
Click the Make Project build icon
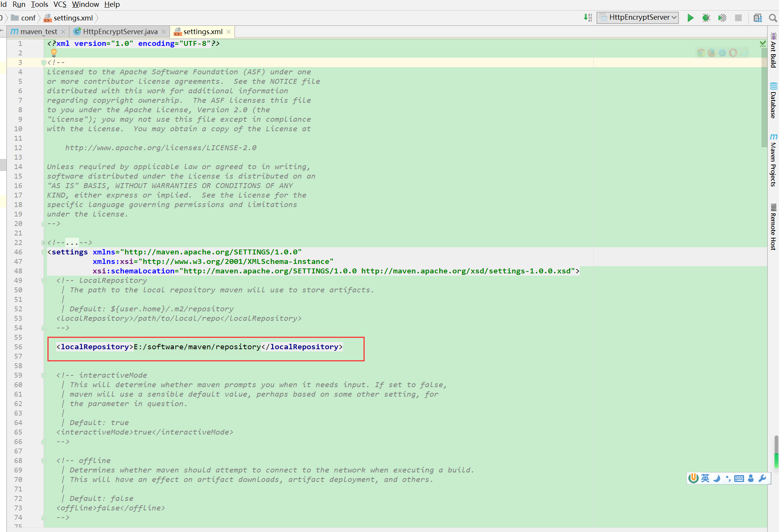pyautogui.click(x=588, y=18)
